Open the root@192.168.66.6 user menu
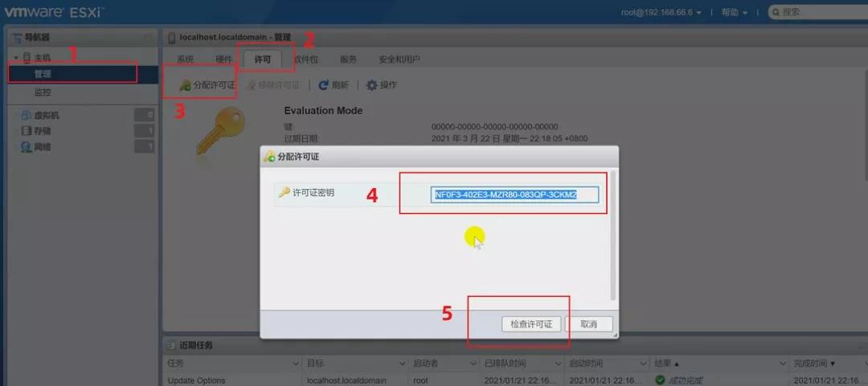The height and width of the screenshot is (386, 868). pyautogui.click(x=661, y=12)
